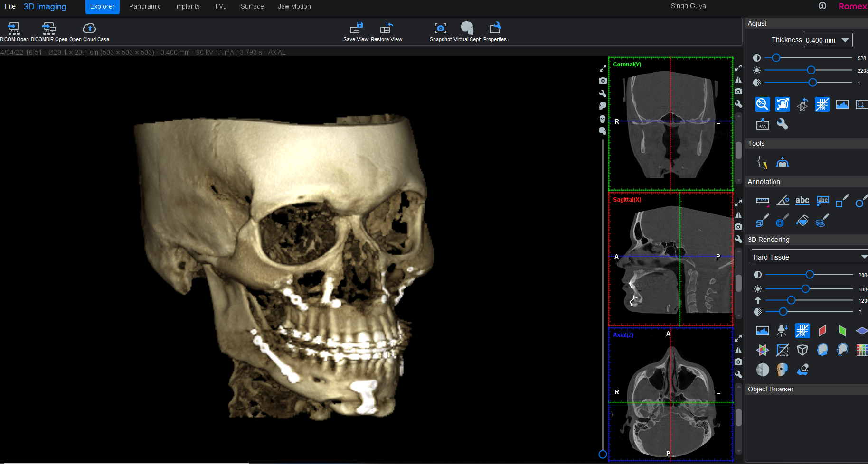The height and width of the screenshot is (464, 868).
Task: Click the Restore View icon
Action: click(x=387, y=28)
